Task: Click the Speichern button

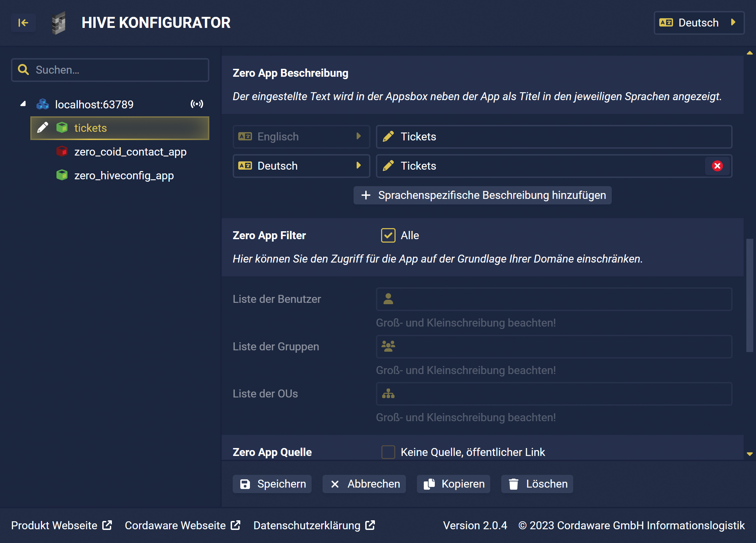Action: (x=272, y=484)
